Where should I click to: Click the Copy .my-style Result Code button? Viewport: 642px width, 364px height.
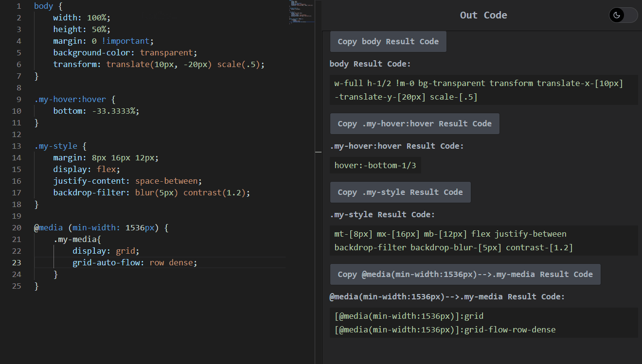point(400,192)
